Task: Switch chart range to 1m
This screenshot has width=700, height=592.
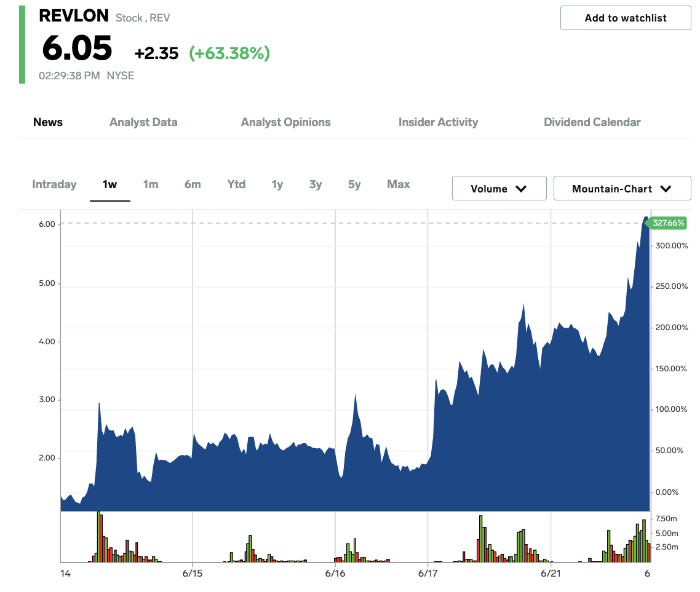Action: click(151, 184)
